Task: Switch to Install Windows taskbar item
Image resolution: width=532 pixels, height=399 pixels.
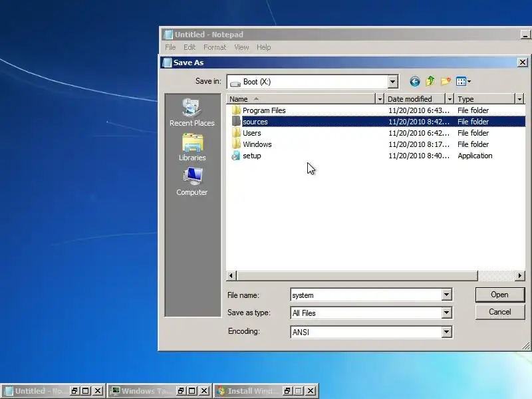Action: click(247, 391)
